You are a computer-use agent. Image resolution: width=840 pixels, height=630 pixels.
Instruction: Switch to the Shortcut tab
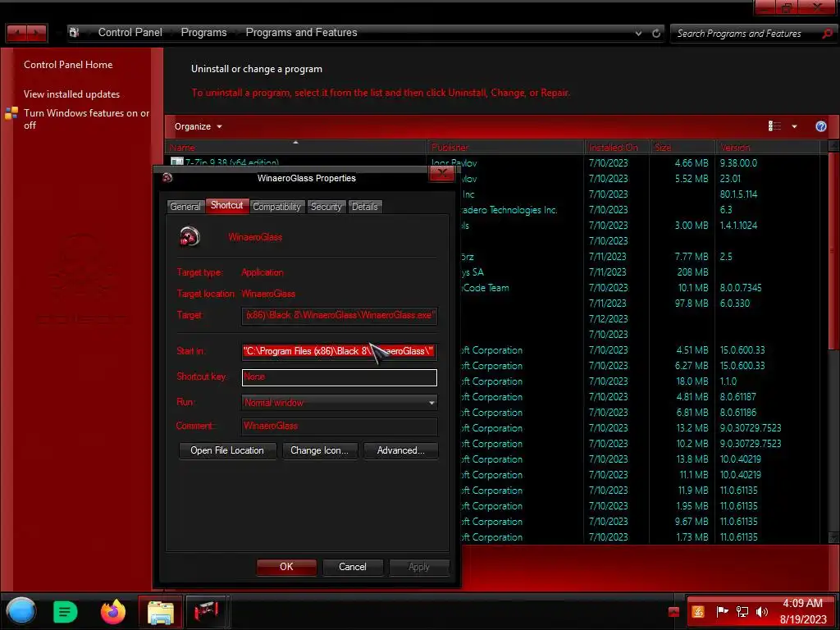pos(226,205)
